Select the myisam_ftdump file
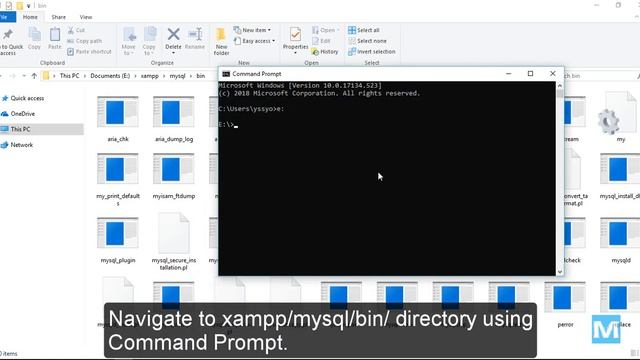 [174, 176]
